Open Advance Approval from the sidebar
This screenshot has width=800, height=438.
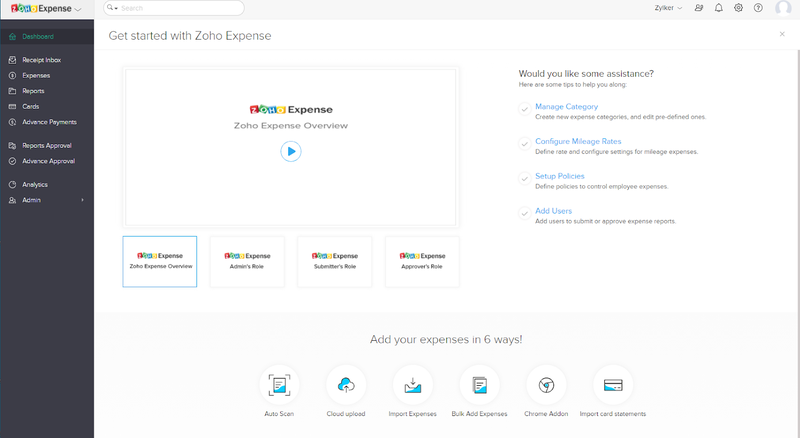tap(47, 161)
